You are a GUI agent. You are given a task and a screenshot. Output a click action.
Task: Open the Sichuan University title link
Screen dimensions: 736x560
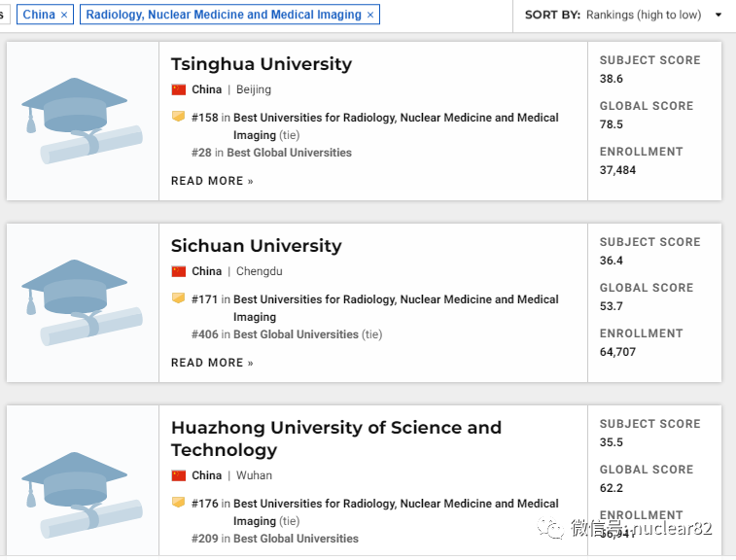coord(257,246)
